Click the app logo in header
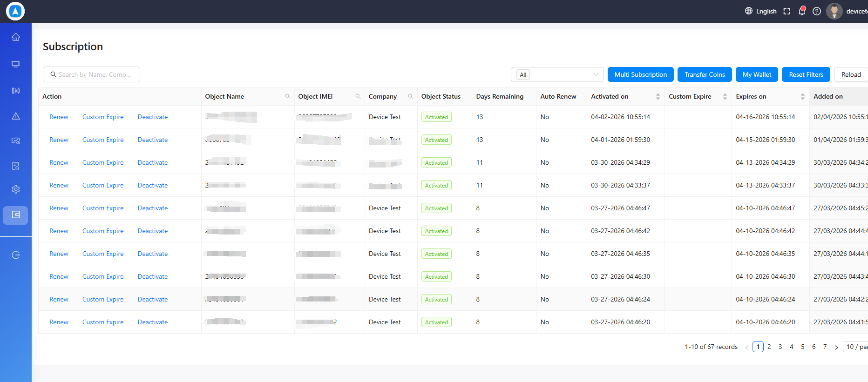 [15, 11]
